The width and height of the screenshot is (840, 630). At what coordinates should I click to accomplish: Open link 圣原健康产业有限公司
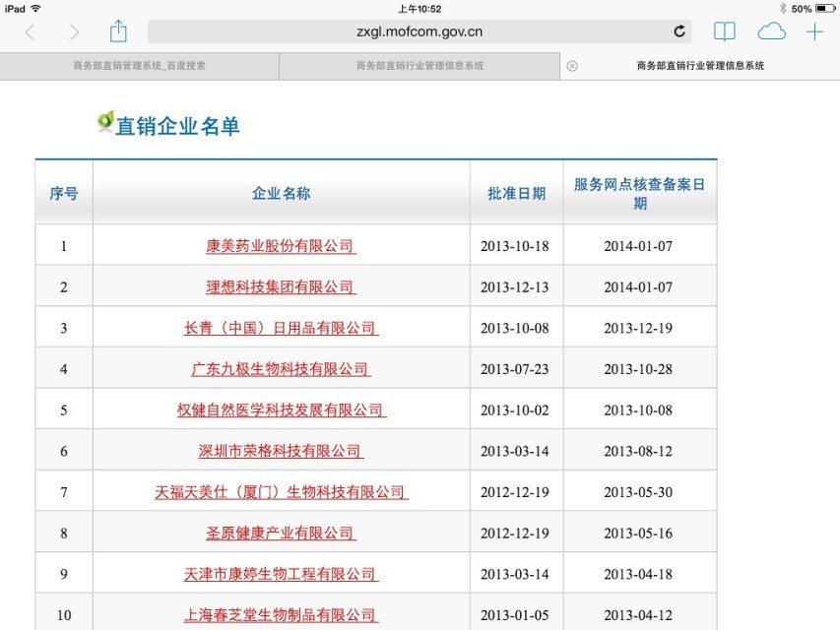point(281,533)
